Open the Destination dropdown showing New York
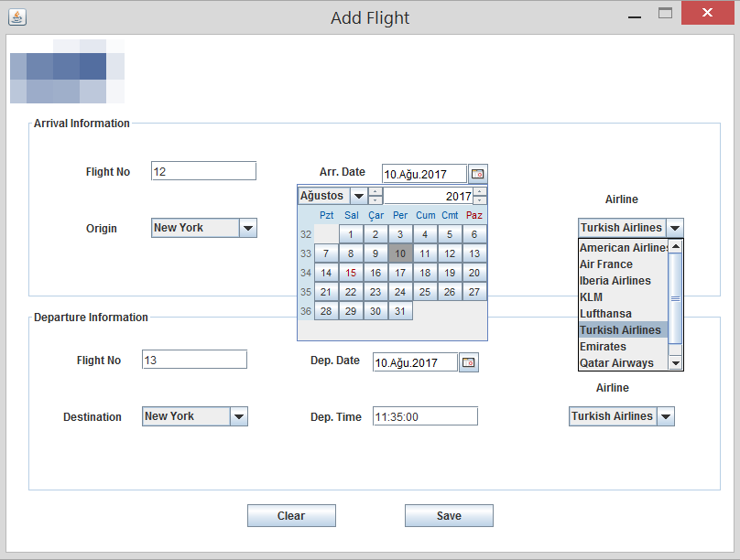Viewport: 740px width, 560px height. (238, 416)
